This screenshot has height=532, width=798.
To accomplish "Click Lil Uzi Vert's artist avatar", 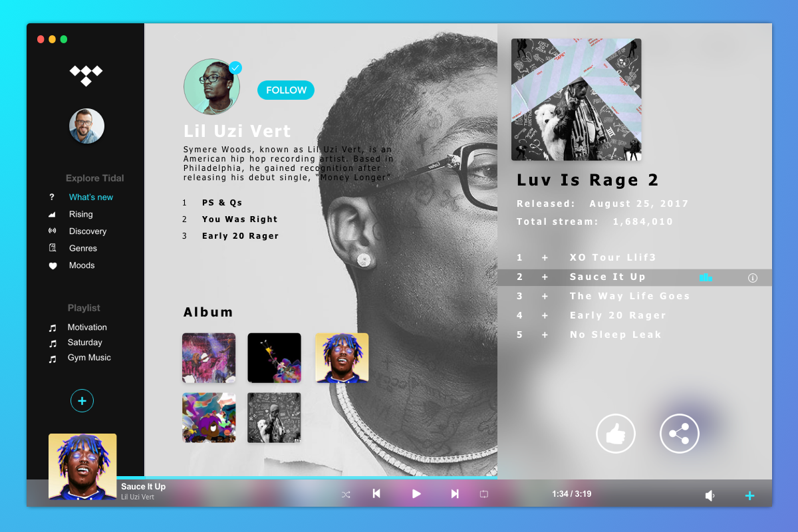I will (x=211, y=86).
